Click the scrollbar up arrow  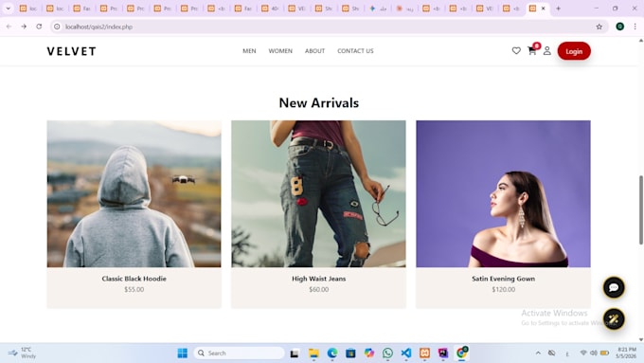(x=641, y=41)
